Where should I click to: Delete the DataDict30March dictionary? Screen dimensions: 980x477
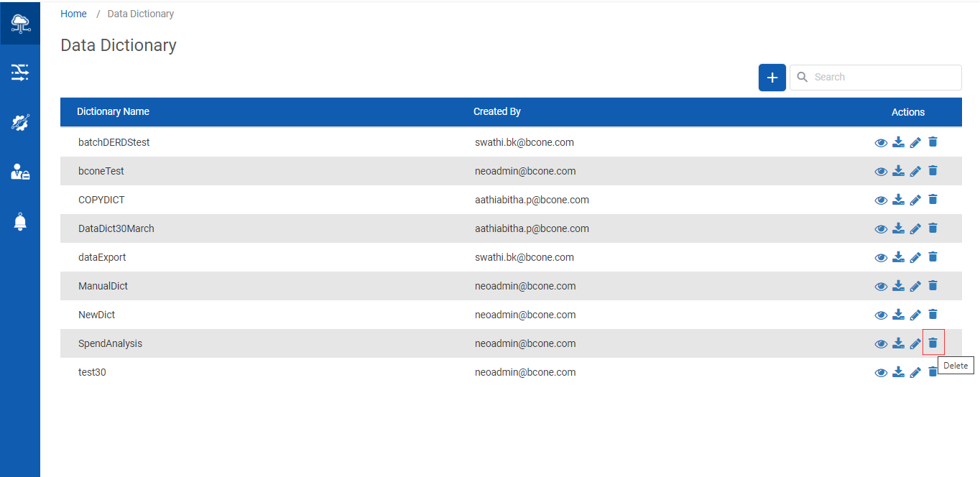[933, 228]
